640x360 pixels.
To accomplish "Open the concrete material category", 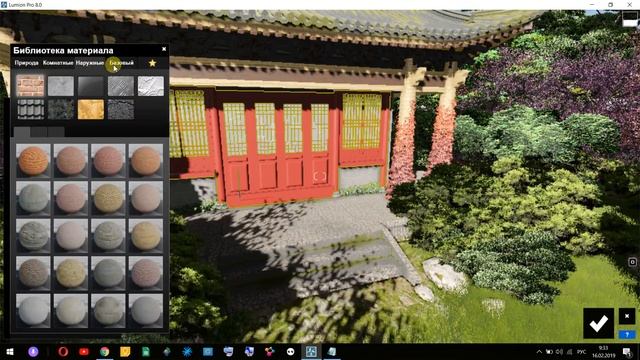I will 60,86.
